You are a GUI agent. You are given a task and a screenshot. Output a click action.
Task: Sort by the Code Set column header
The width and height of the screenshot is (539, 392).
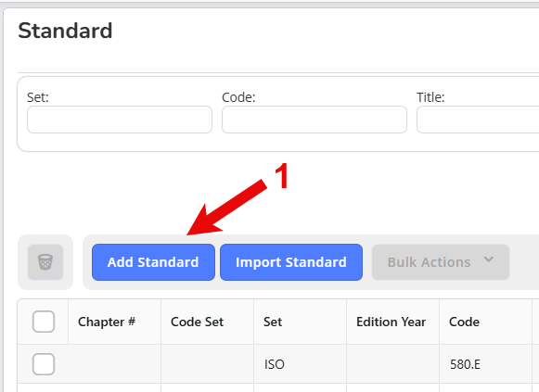click(198, 322)
